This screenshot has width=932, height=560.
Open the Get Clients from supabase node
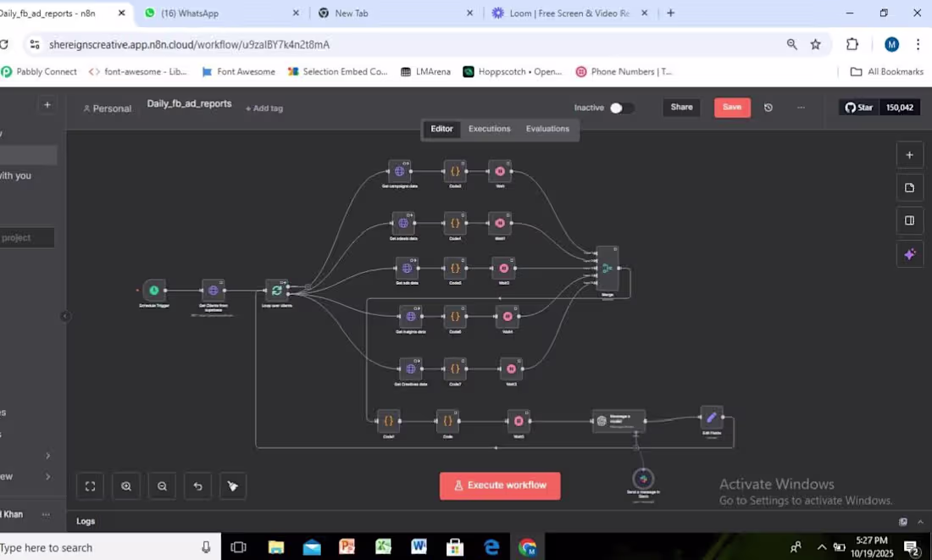tap(213, 290)
